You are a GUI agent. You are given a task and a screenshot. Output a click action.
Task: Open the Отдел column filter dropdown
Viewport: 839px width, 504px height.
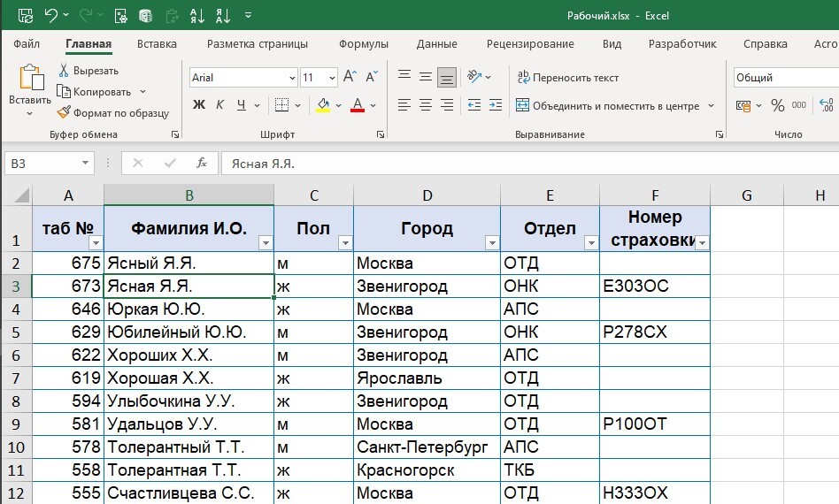click(x=590, y=243)
